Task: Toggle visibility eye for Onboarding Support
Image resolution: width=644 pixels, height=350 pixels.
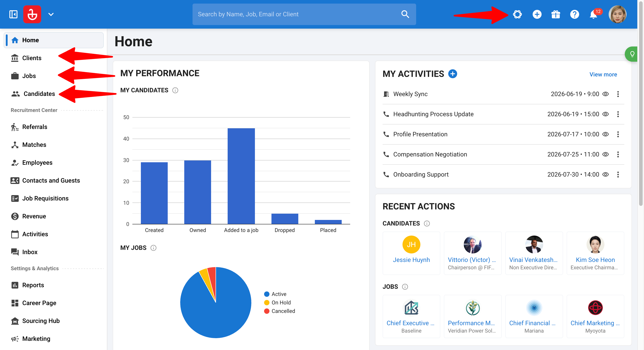Action: tap(605, 175)
